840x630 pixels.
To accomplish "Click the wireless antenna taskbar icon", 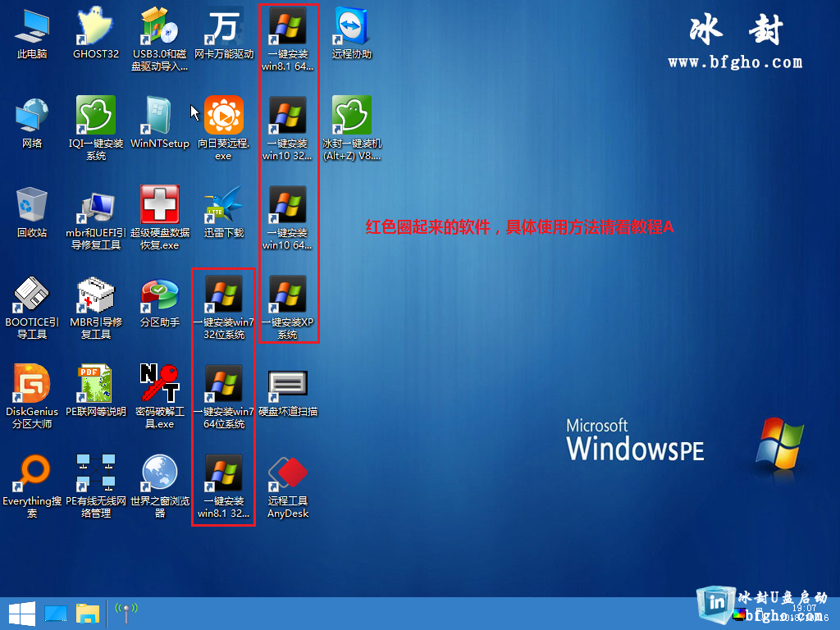I will point(126,614).
